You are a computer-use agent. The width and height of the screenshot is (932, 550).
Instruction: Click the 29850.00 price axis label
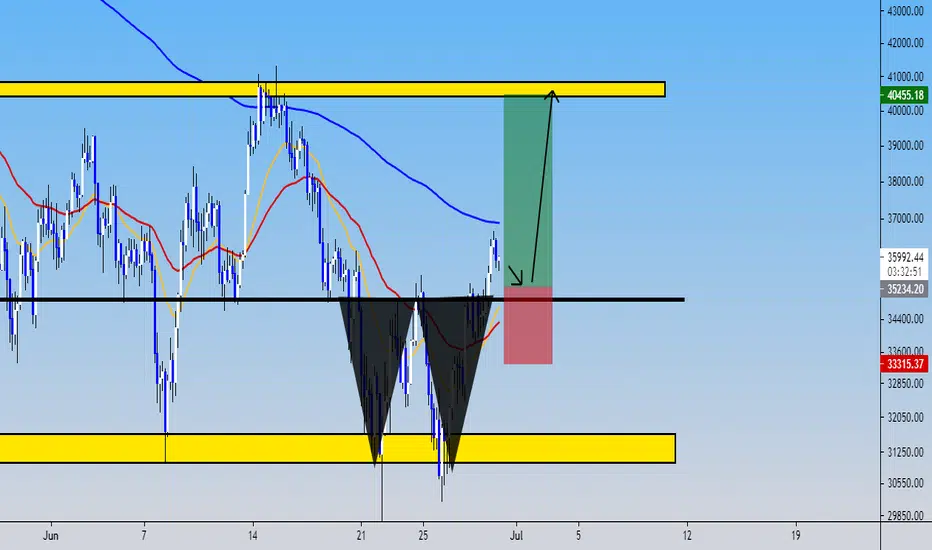[905, 516]
